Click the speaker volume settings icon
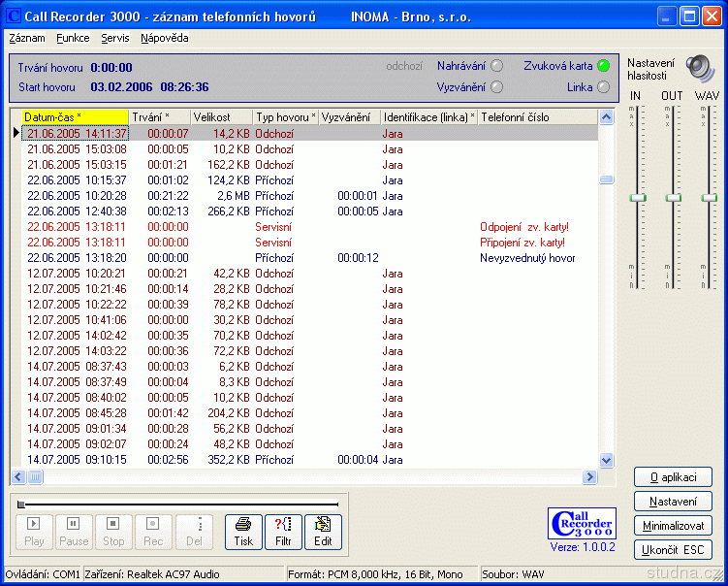 click(699, 67)
